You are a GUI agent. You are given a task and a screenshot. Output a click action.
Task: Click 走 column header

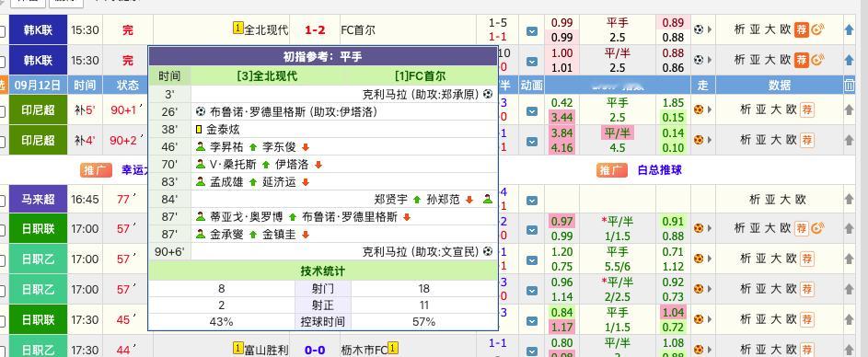pyautogui.click(x=702, y=86)
